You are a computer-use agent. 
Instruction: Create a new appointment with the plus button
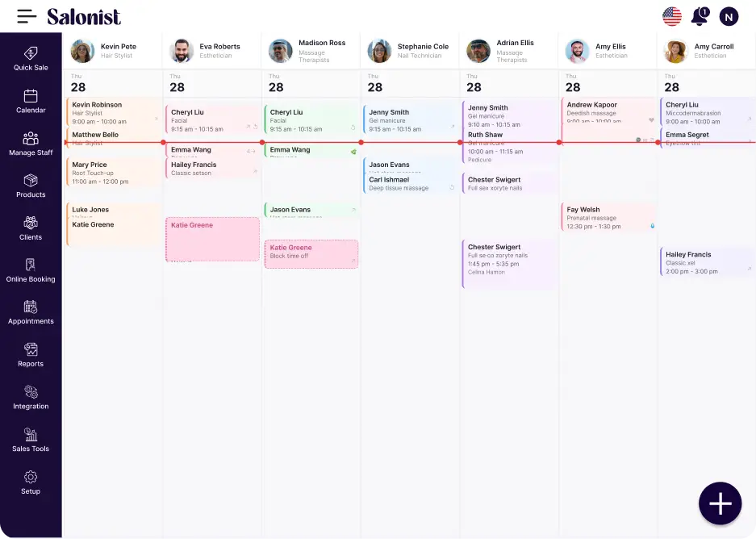click(x=719, y=503)
